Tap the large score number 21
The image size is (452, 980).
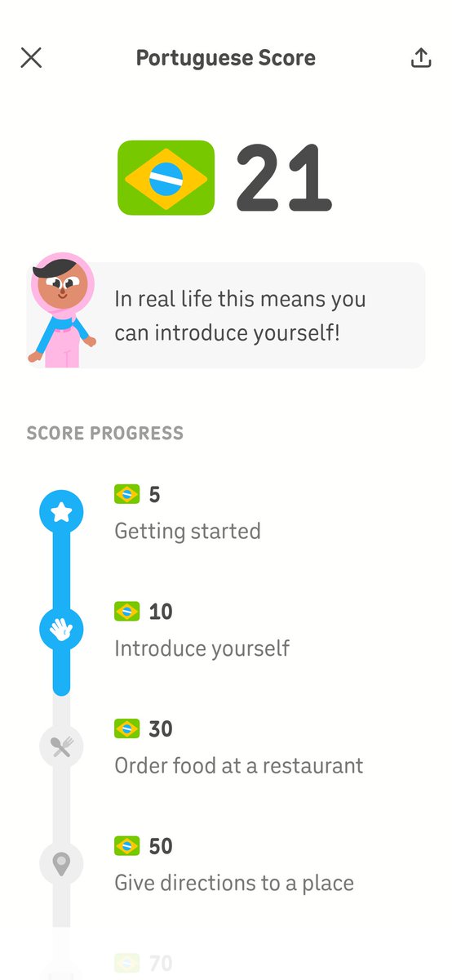[x=284, y=178]
